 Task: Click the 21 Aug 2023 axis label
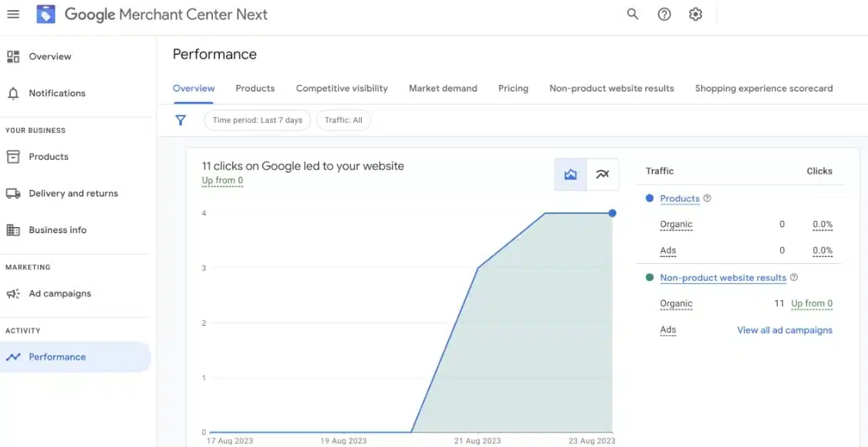pos(479,441)
